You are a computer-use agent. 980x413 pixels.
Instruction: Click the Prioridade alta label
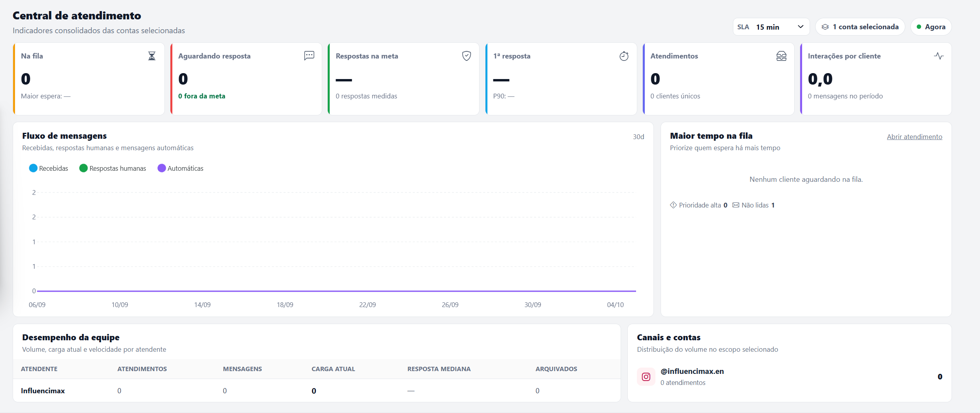coord(700,205)
